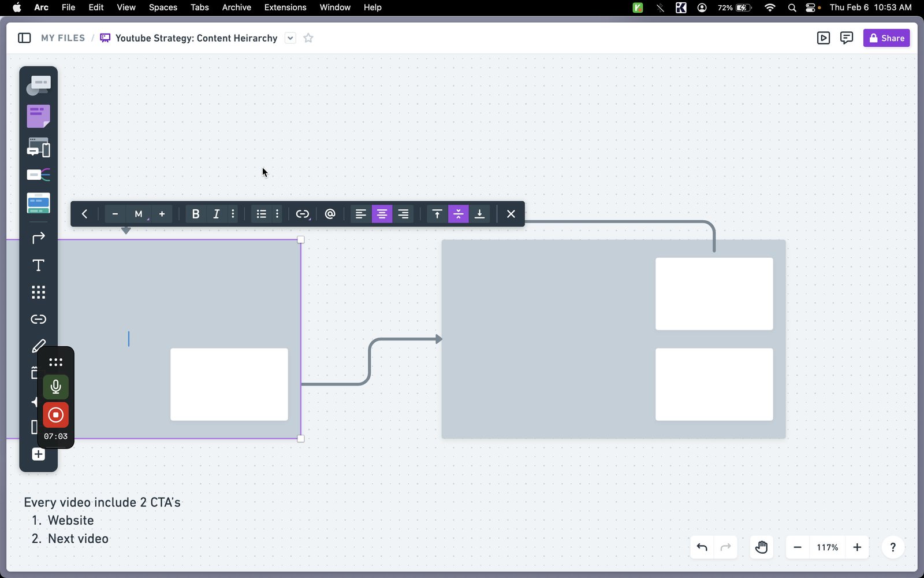Open the comments panel icon
Image resolution: width=924 pixels, height=578 pixels.
847,38
